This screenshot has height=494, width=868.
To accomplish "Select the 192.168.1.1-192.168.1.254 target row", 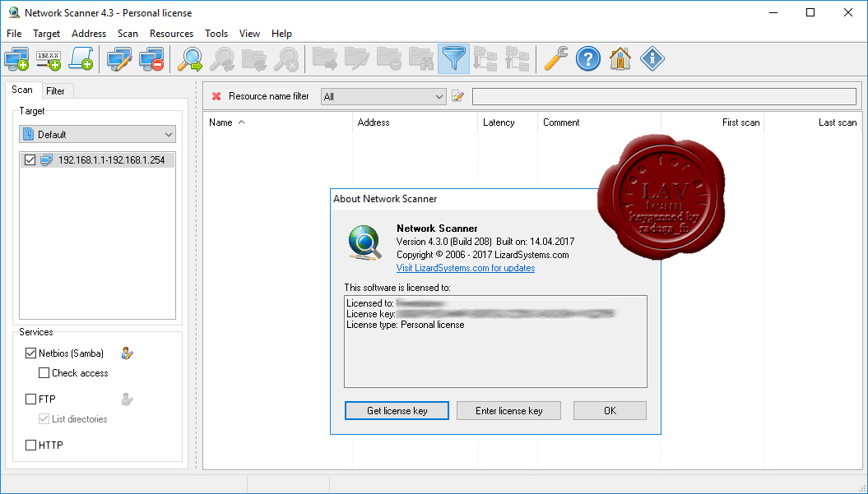I will (97, 160).
